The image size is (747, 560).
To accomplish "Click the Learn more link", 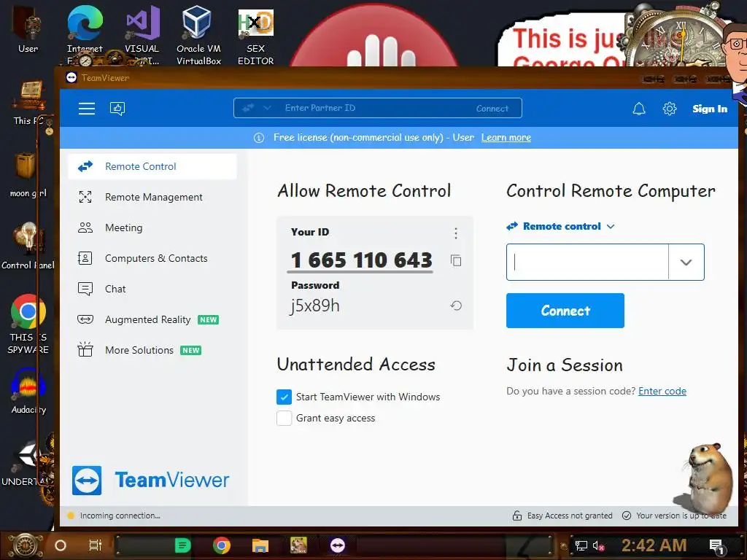I will click(x=506, y=138).
